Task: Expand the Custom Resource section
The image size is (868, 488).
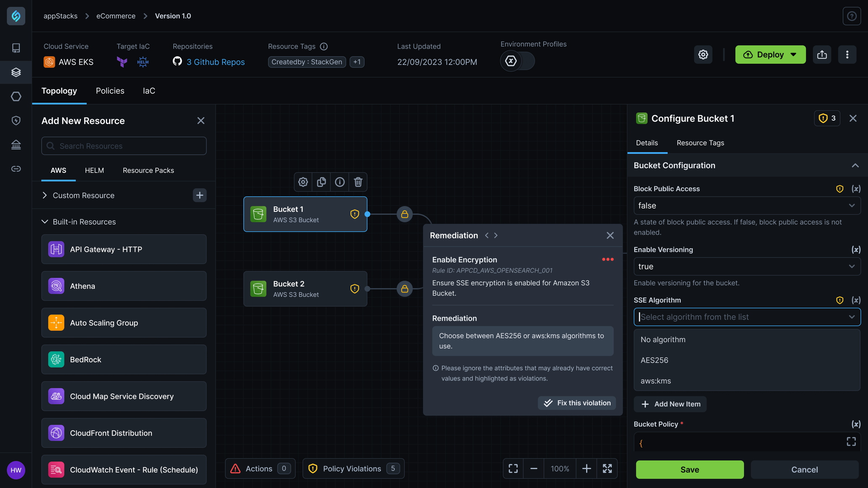Action: point(45,195)
